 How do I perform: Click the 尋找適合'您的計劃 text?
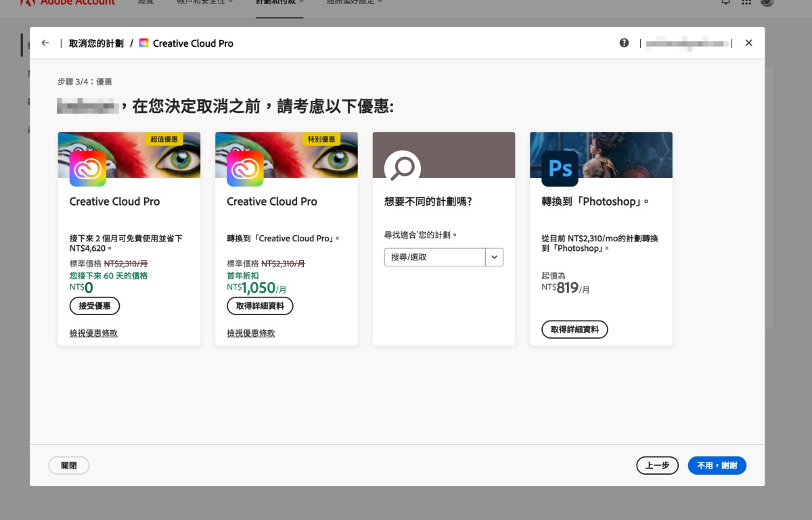click(421, 235)
